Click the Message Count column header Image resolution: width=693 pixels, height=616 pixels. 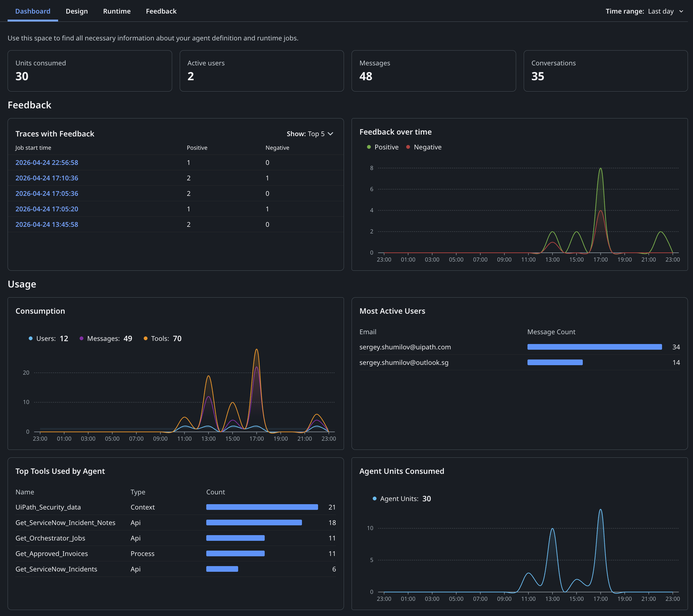[551, 332]
